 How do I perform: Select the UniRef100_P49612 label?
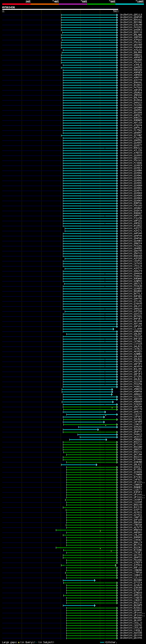131,387
